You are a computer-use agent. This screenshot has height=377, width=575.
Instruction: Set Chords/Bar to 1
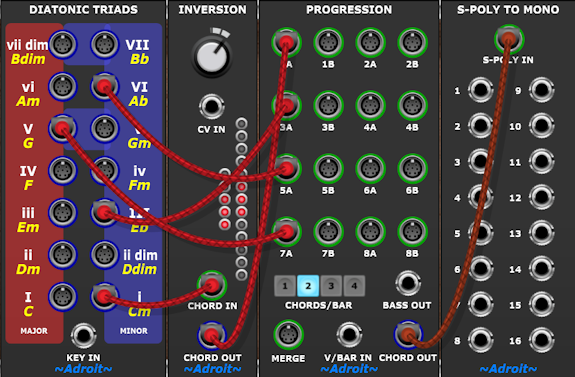pos(285,286)
